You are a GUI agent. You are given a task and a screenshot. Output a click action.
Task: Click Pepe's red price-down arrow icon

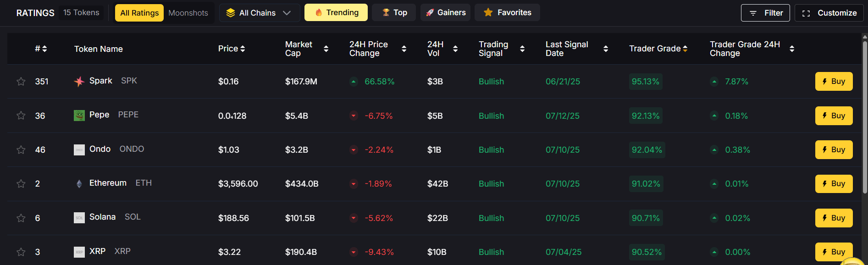pos(354,116)
